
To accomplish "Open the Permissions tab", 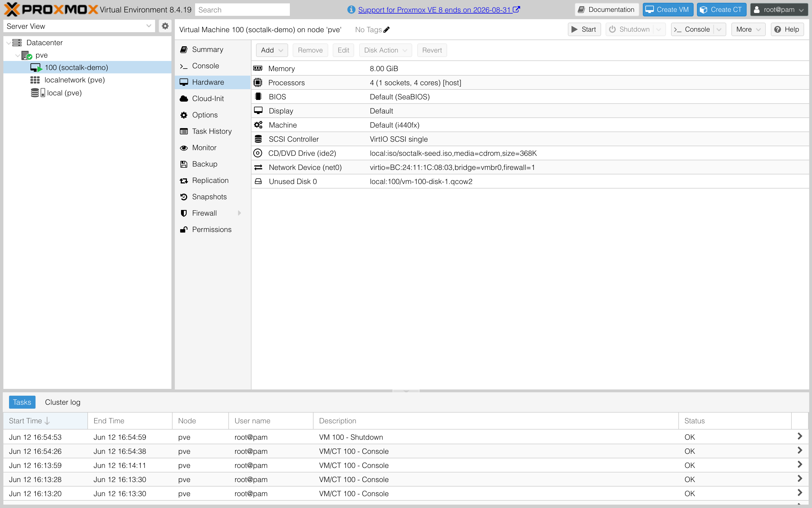I will 213,229.
